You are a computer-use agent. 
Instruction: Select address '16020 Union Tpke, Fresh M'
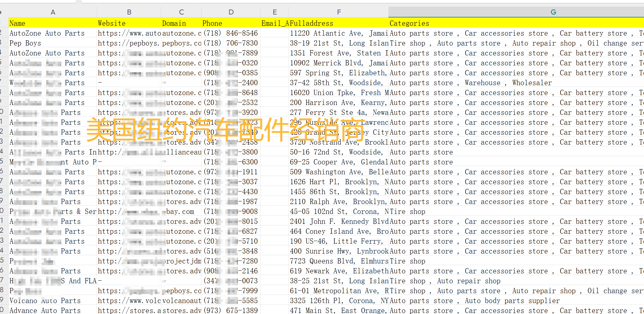pos(339,93)
